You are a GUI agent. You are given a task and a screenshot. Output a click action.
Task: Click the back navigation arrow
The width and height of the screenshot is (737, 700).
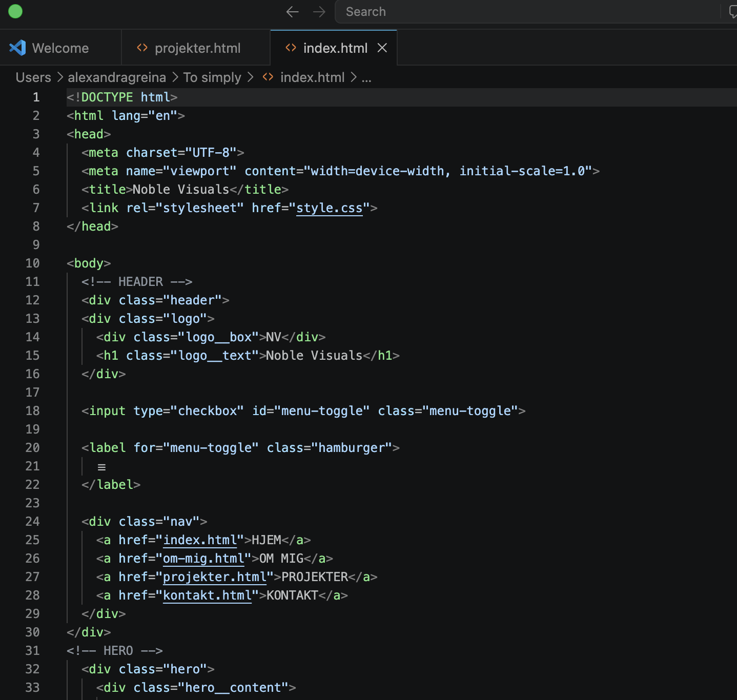[x=292, y=12]
